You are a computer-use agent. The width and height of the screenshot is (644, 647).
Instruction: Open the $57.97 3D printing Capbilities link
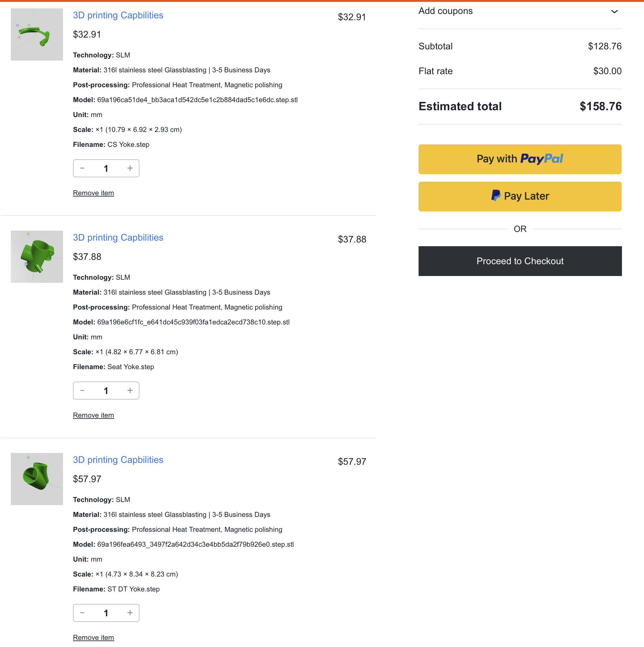point(118,460)
